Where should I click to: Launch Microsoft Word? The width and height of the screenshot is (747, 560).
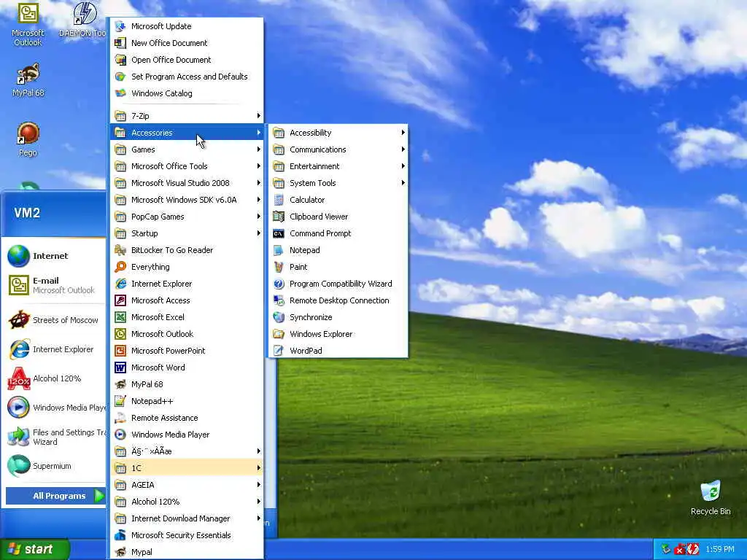pos(187,367)
